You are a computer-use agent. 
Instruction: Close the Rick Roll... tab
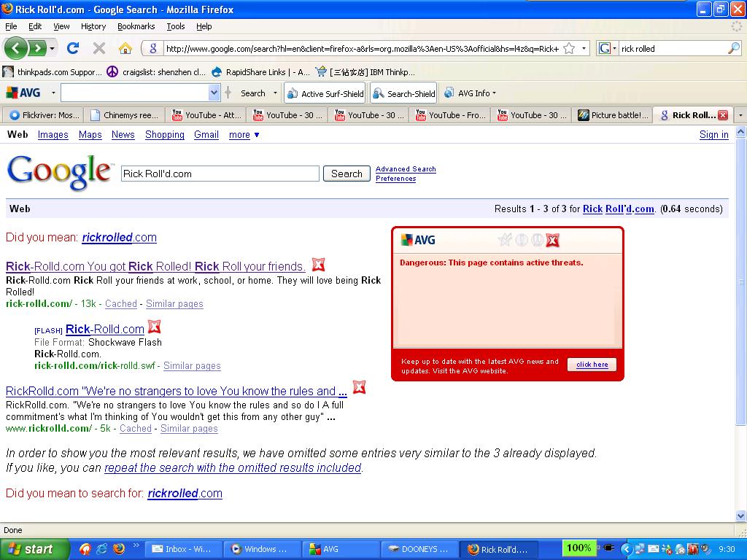click(x=723, y=115)
